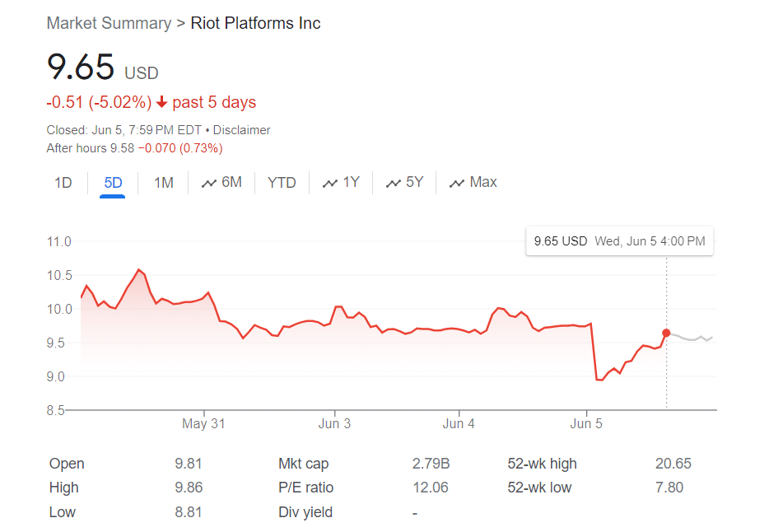Click the large 9.65 price value
Screen dimensions: 769x532
click(x=81, y=67)
